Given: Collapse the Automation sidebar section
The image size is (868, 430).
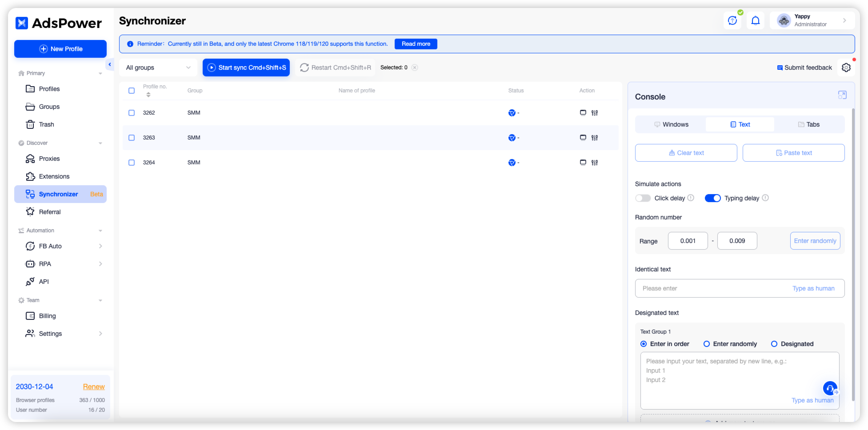Looking at the screenshot, I should (100, 231).
